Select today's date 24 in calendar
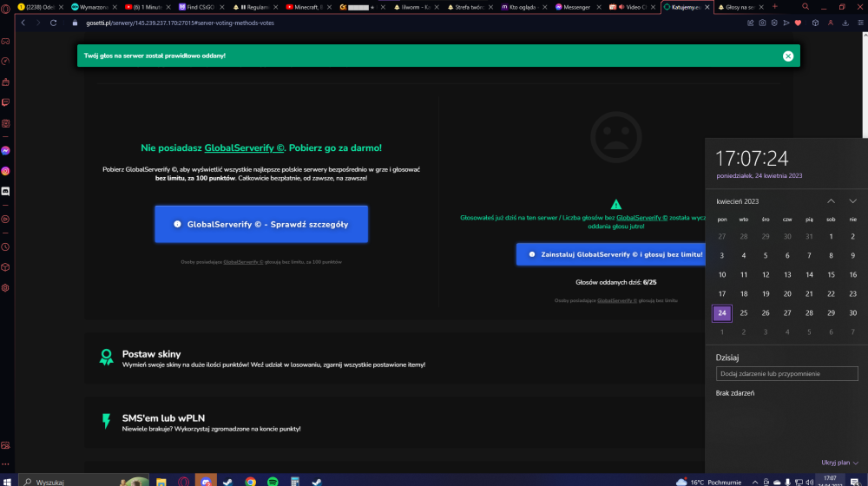The height and width of the screenshot is (486, 868). pos(722,312)
